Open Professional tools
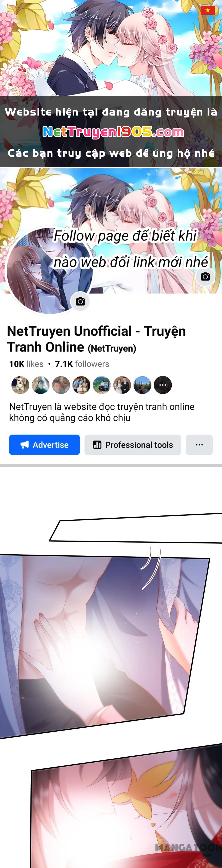The width and height of the screenshot is (222, 868). (x=133, y=445)
